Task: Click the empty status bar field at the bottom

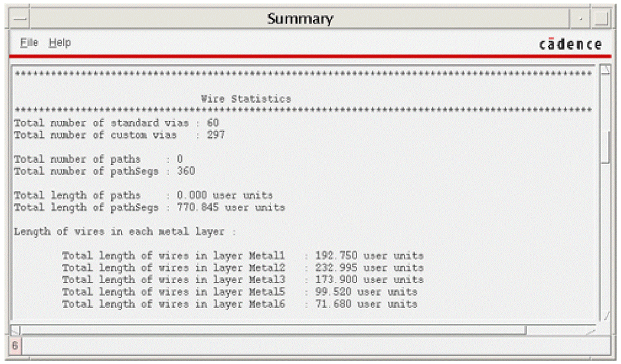Action: tap(316, 346)
